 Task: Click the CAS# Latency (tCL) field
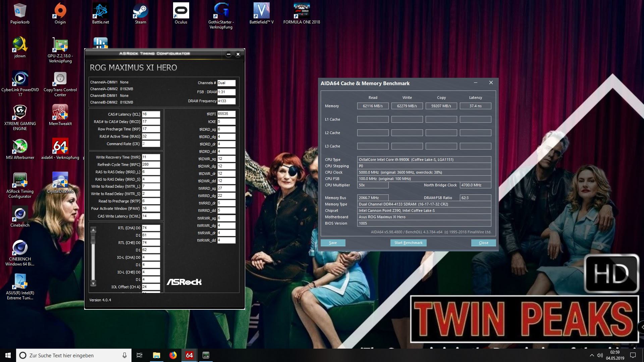[x=151, y=114]
